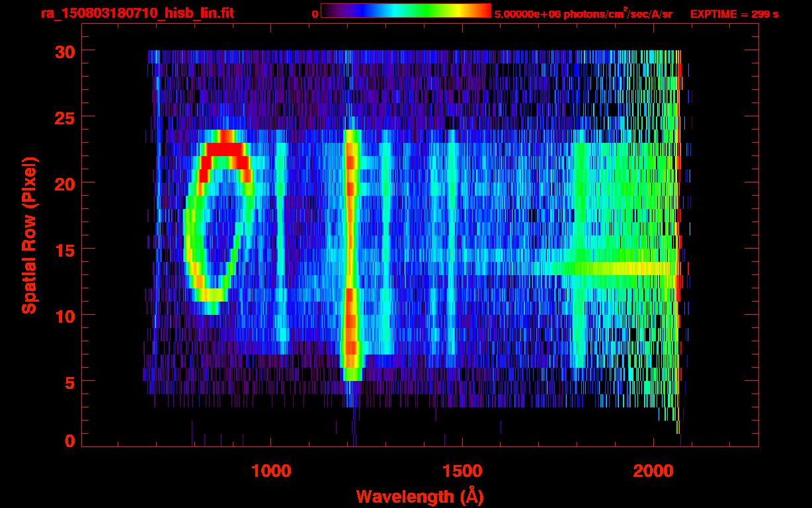Click the 5.00000e+06 photons maximum scale label

point(583,14)
